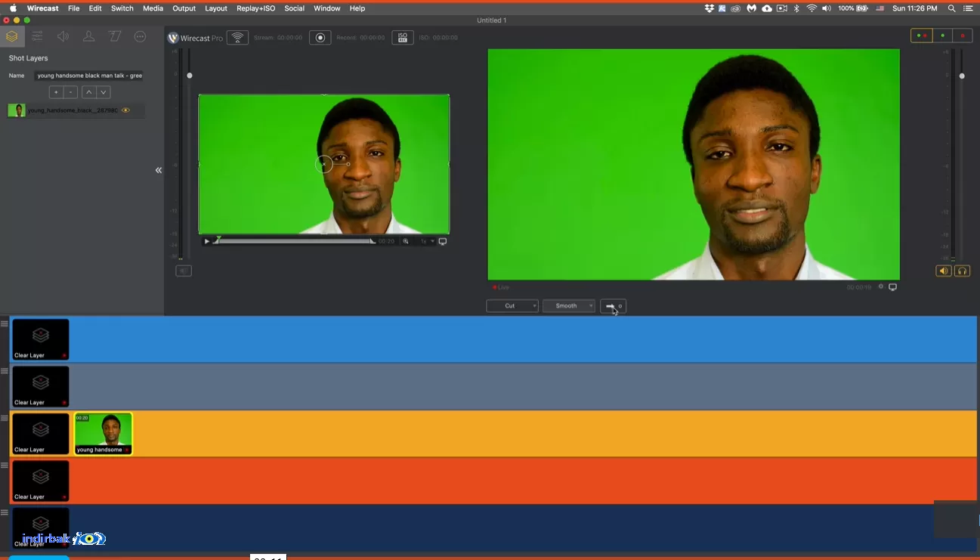The height and width of the screenshot is (560, 980).
Task: Collapse the inspector with double chevron
Action: (159, 170)
